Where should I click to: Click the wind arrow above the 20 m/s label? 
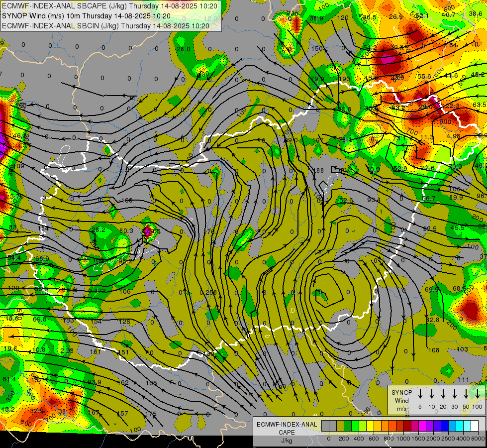click(x=443, y=394)
